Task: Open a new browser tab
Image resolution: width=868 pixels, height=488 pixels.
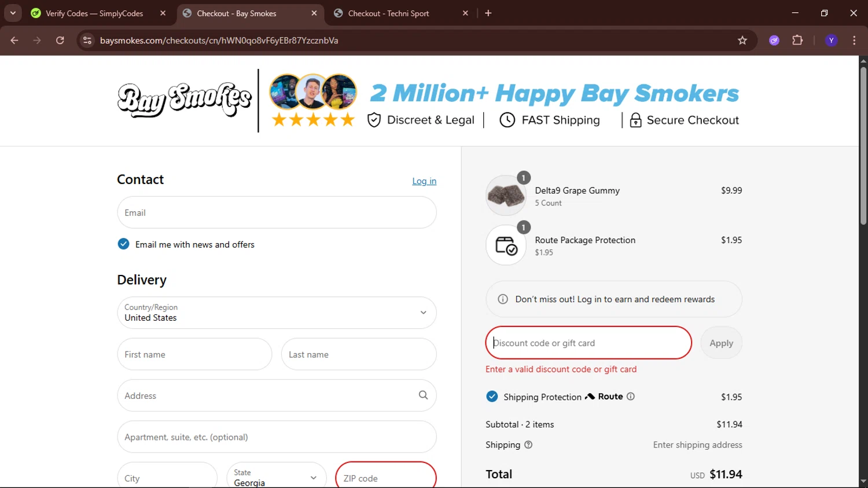Action: pyautogui.click(x=488, y=13)
